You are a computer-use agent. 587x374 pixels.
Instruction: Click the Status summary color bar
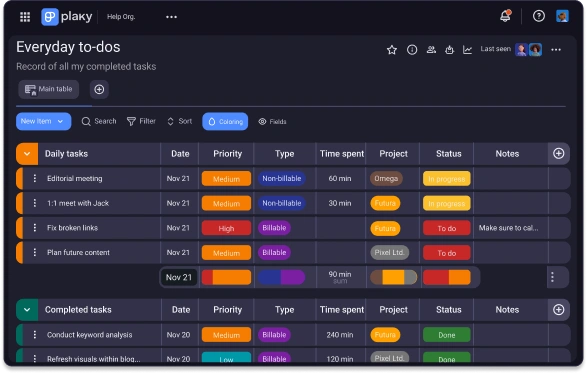[x=447, y=278]
